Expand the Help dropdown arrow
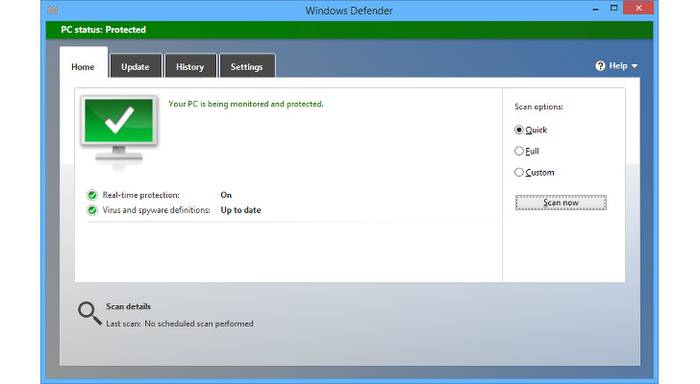700x384 pixels. coord(634,66)
